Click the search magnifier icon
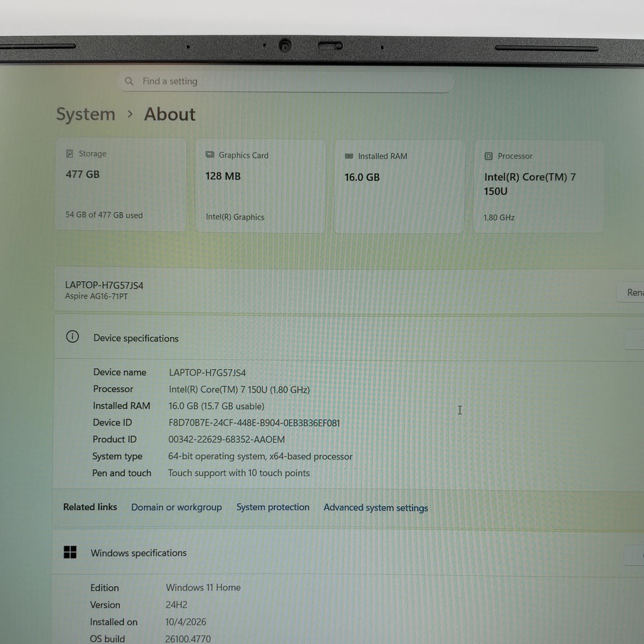 (129, 81)
